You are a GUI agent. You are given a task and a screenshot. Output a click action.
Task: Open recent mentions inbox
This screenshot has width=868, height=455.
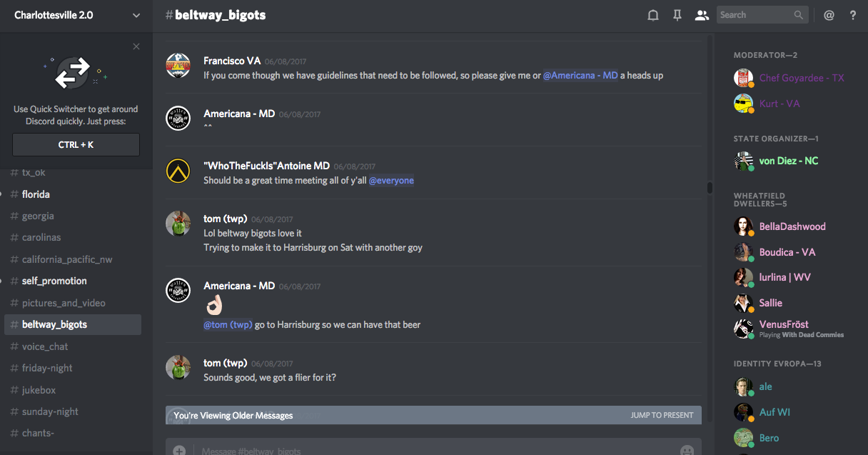click(829, 15)
